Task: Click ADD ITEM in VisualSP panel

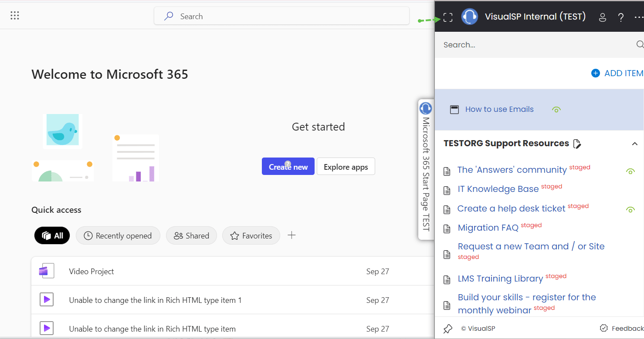Action: [x=617, y=73]
